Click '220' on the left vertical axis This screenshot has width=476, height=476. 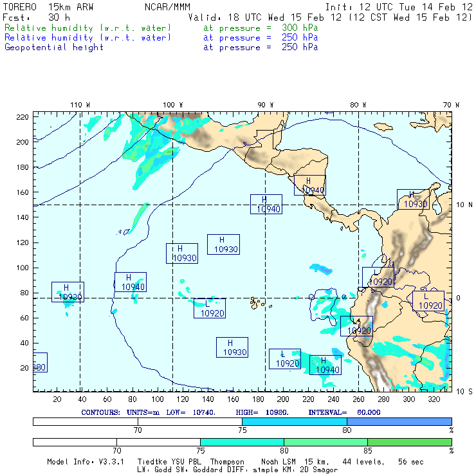tap(23, 117)
